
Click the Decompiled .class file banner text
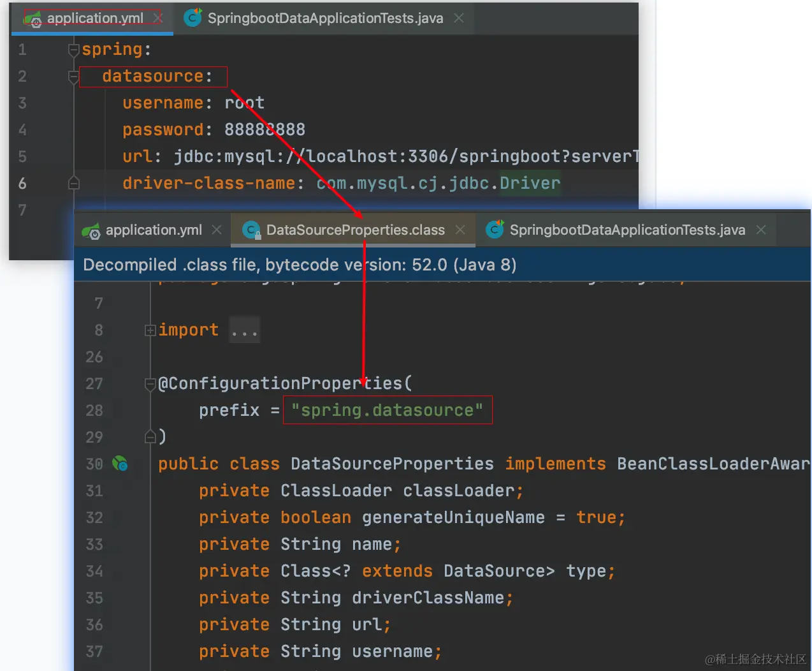pyautogui.click(x=300, y=265)
